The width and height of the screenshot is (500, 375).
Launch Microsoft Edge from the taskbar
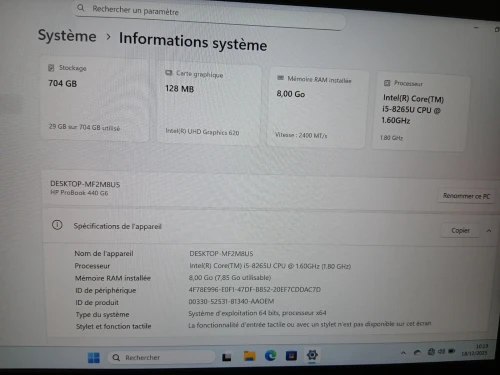(x=270, y=356)
